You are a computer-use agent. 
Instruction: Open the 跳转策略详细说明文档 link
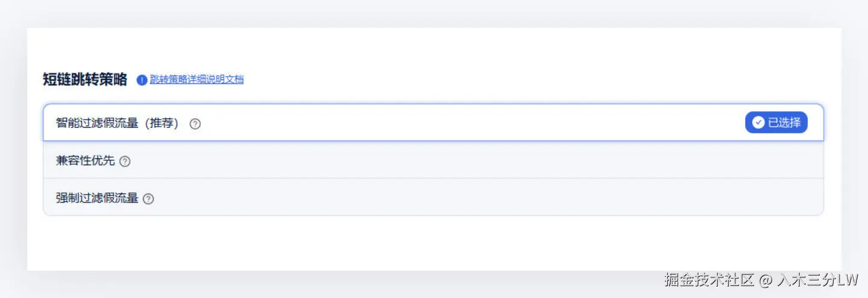pyautogui.click(x=197, y=79)
